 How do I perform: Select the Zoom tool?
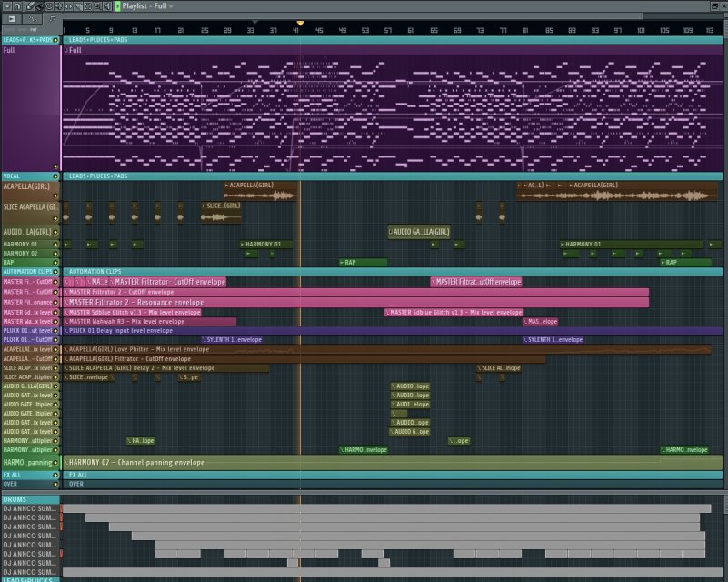click(x=97, y=6)
